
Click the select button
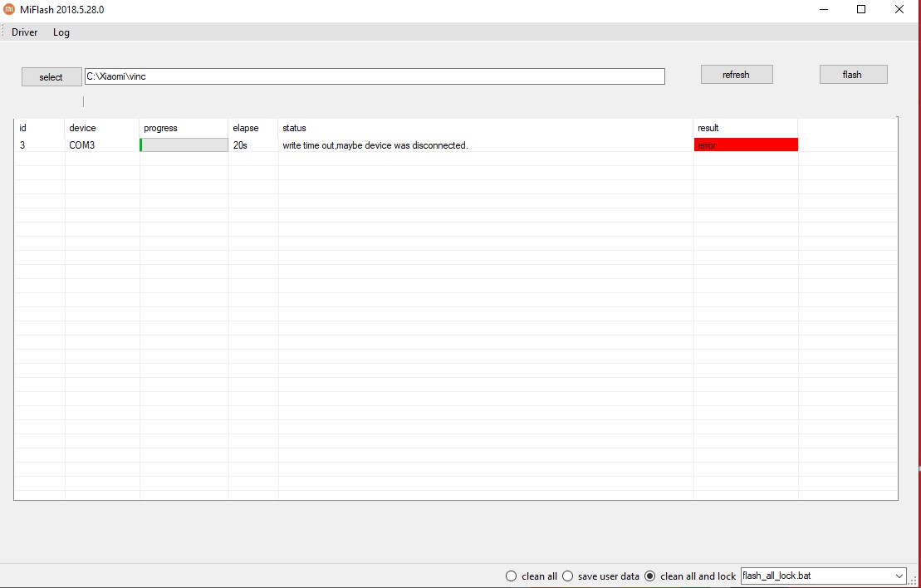(x=51, y=77)
